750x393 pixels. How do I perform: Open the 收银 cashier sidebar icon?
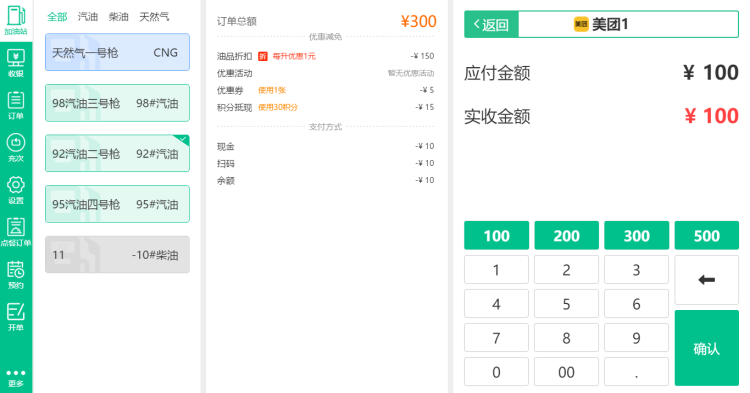16,63
